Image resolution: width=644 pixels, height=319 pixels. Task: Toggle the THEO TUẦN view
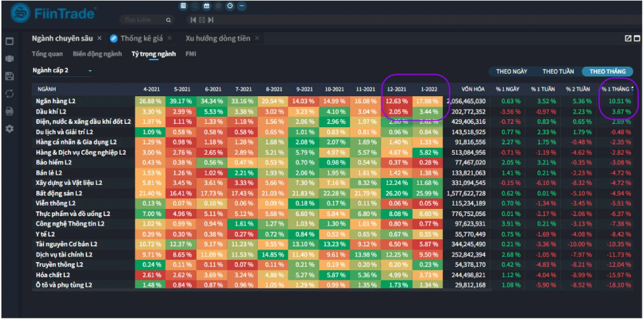click(x=558, y=71)
